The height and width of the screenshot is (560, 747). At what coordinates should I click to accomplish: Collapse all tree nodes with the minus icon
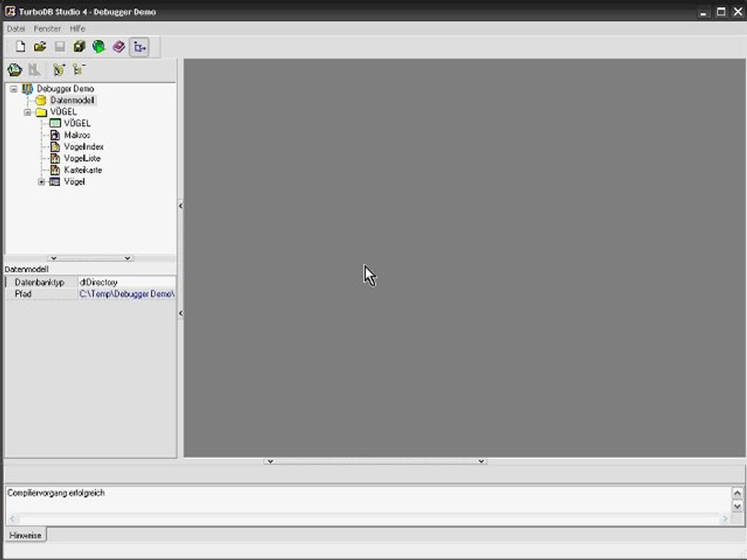click(x=79, y=70)
